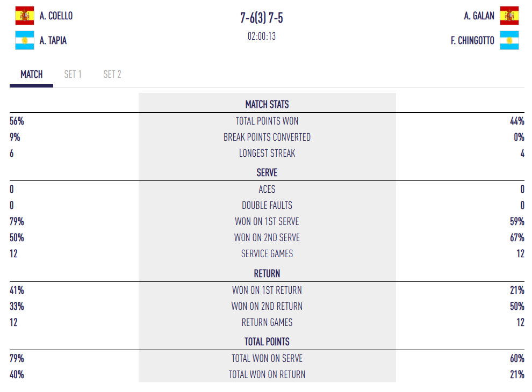This screenshot has height=392, width=532.
Task: Click player name A. Galan
Action: click(x=479, y=16)
